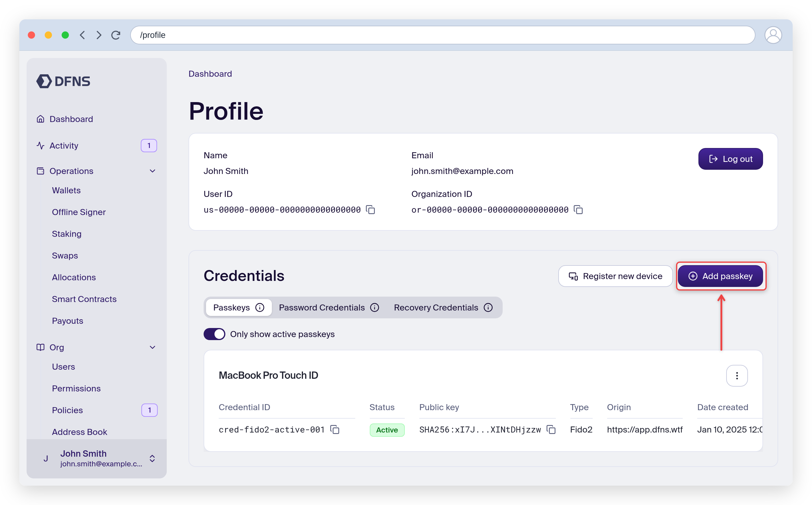
Task: Click the https://app.dfns.wtf origin value
Action: tap(645, 429)
